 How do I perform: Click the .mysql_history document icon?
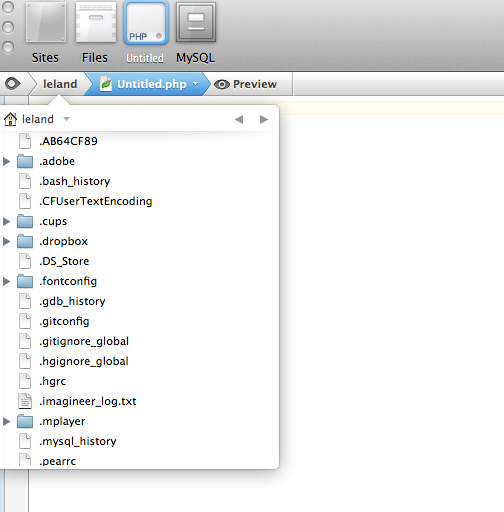pos(25,441)
